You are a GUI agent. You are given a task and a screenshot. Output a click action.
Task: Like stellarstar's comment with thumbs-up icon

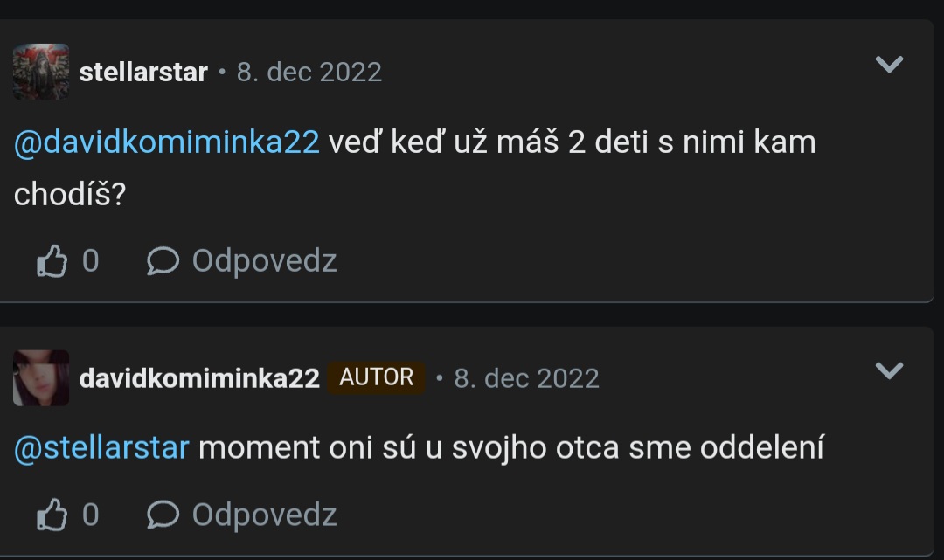(x=52, y=261)
